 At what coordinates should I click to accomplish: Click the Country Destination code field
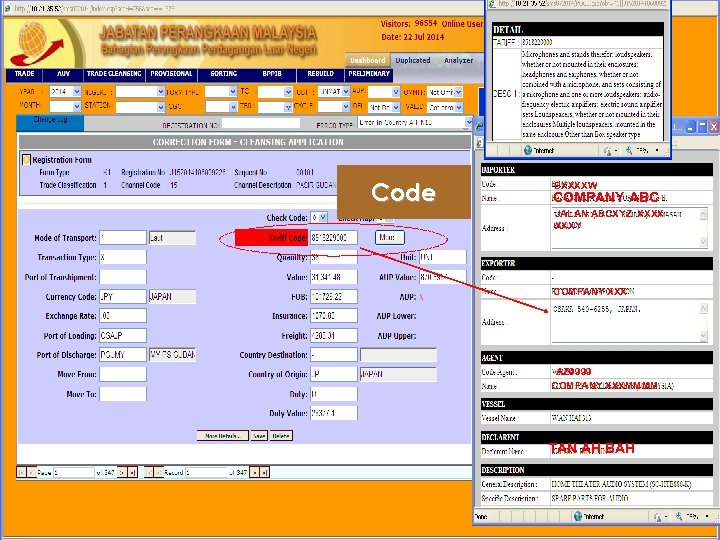click(334, 355)
